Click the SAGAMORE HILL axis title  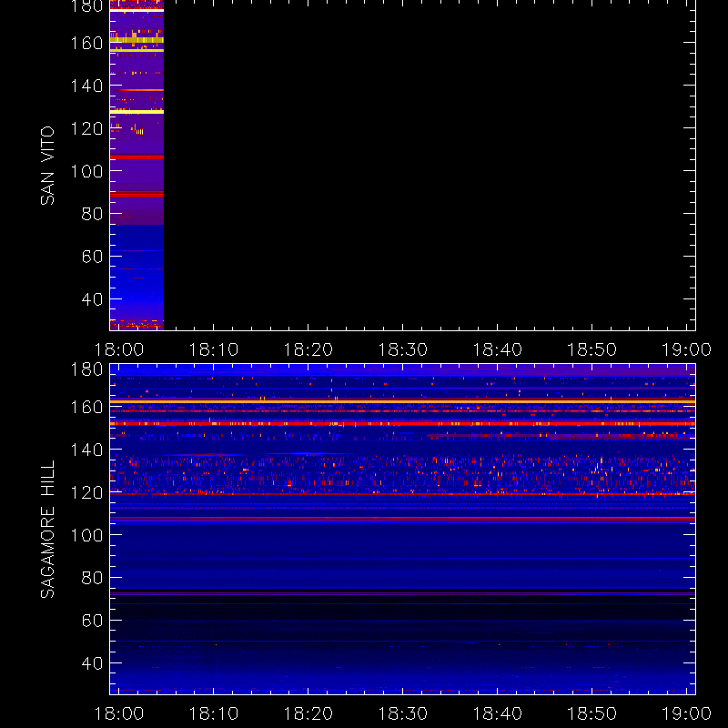pyautogui.click(x=47, y=530)
